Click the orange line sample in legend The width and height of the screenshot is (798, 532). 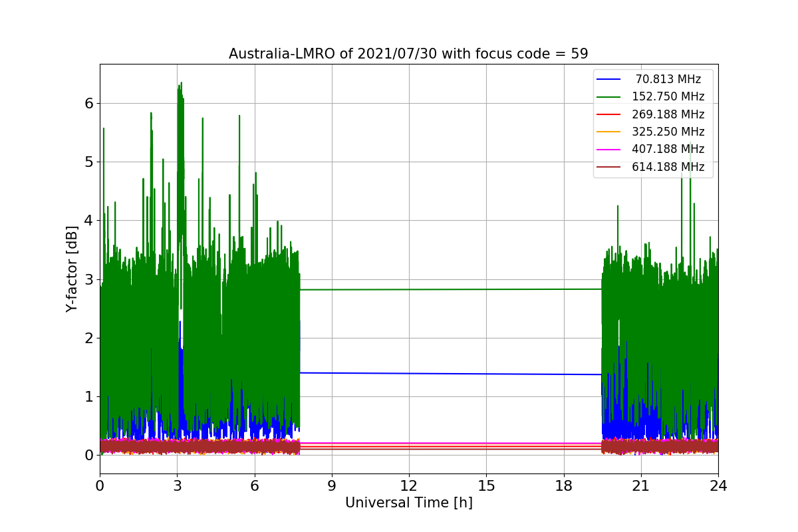(x=609, y=132)
